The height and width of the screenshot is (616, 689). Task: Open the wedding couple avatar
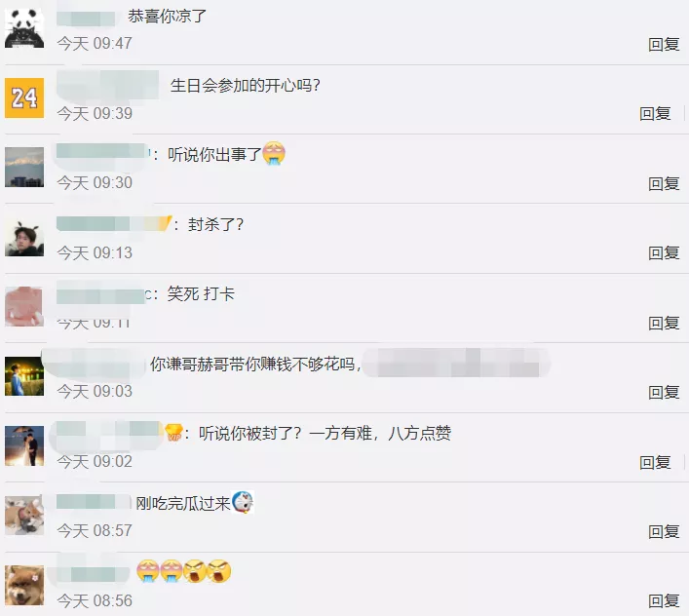click(24, 446)
